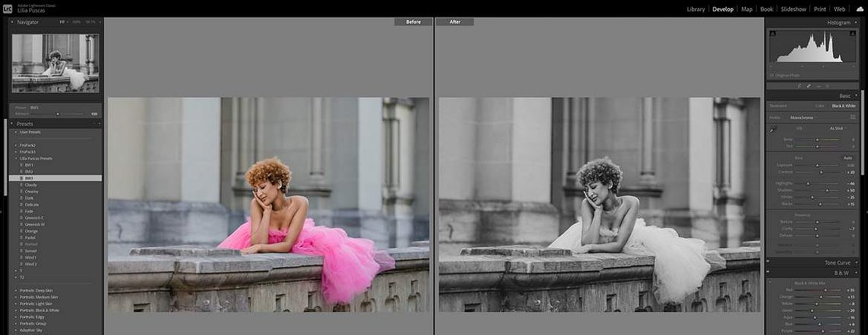Click the After view label
Viewport: 868px width, 335px height.
(x=455, y=22)
